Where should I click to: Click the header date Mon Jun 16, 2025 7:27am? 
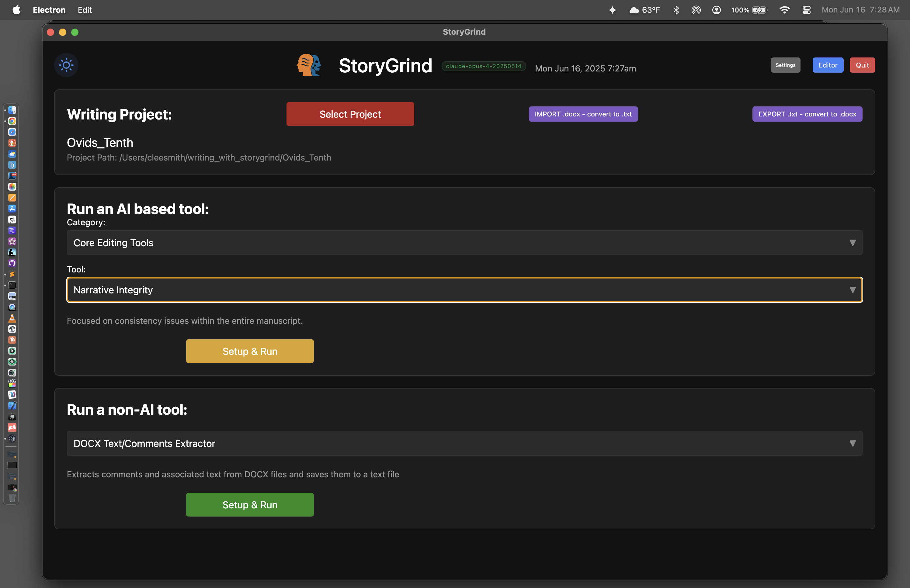tap(585, 68)
